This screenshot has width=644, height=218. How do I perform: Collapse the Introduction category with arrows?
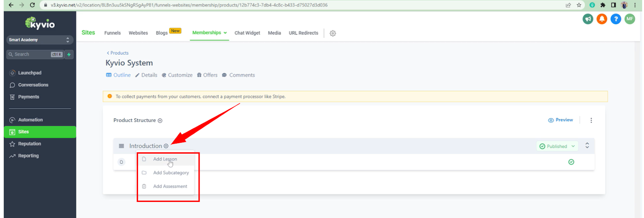(587, 146)
